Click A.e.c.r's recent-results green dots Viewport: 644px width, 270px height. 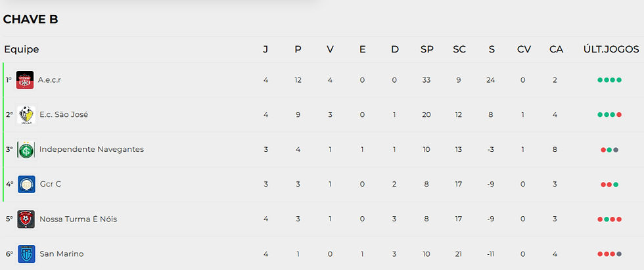(x=609, y=80)
